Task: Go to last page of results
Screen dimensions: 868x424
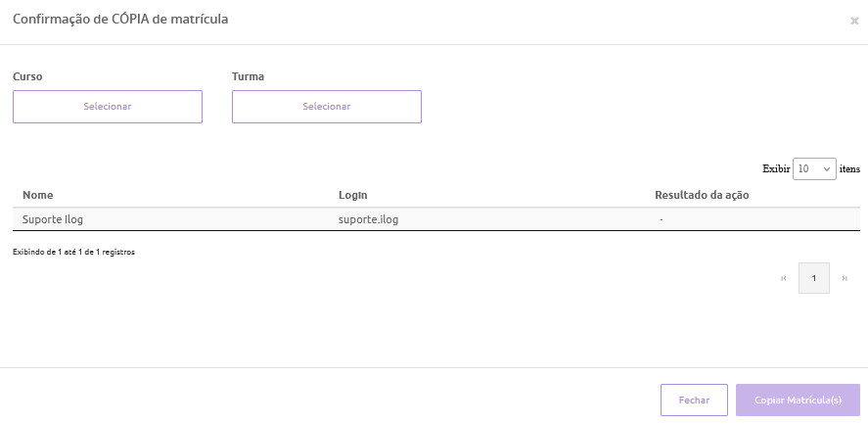Action: click(x=845, y=278)
